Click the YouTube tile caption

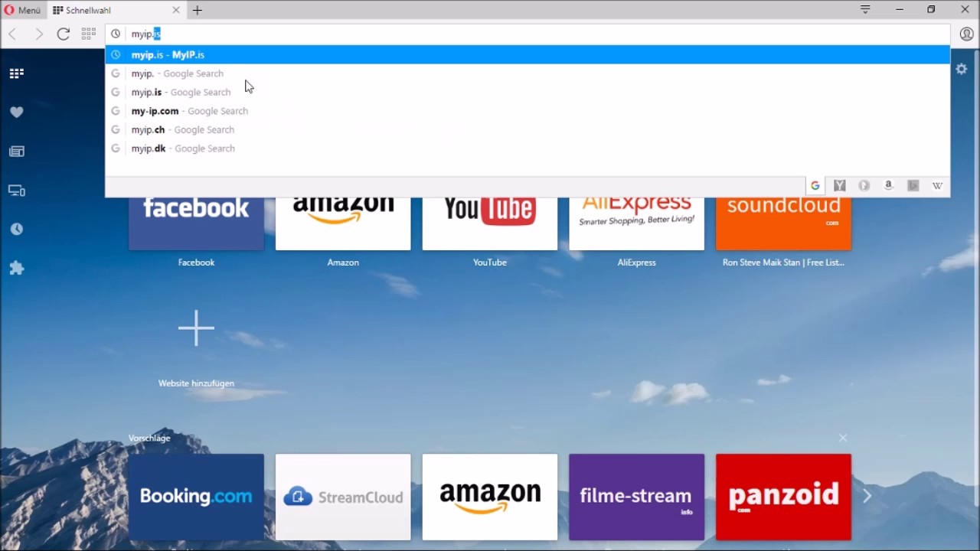(490, 262)
